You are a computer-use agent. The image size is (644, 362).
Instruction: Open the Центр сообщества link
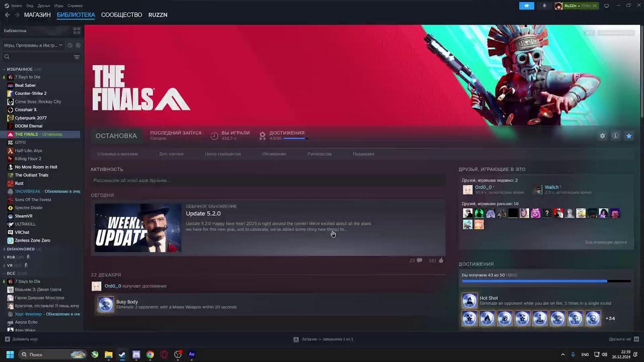point(223,154)
